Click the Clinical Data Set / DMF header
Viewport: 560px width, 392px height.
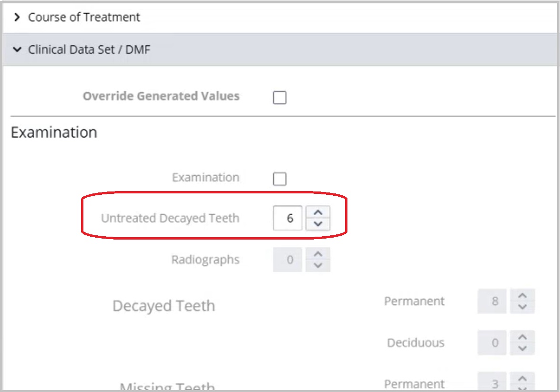[x=280, y=50]
